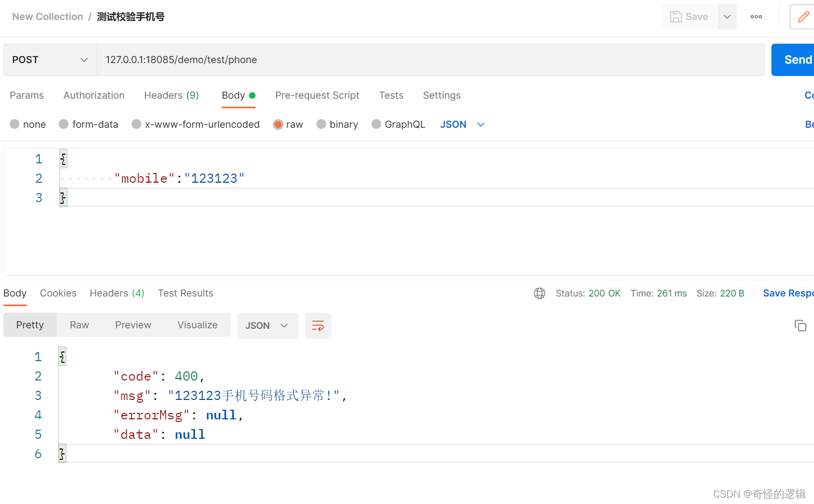Switch to the Tests tab

(391, 95)
